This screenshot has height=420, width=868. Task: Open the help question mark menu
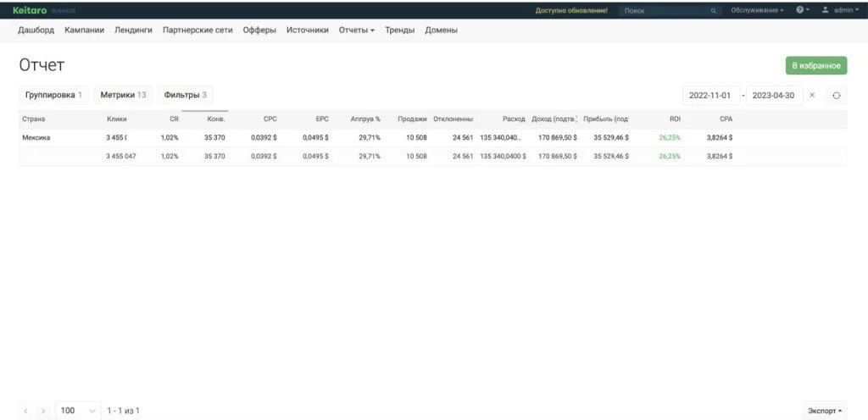pyautogui.click(x=803, y=10)
